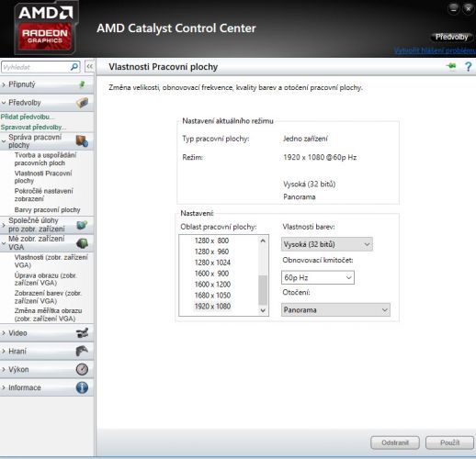Click the blue Informace info icon
This screenshot has width=476, height=459.
(82, 387)
